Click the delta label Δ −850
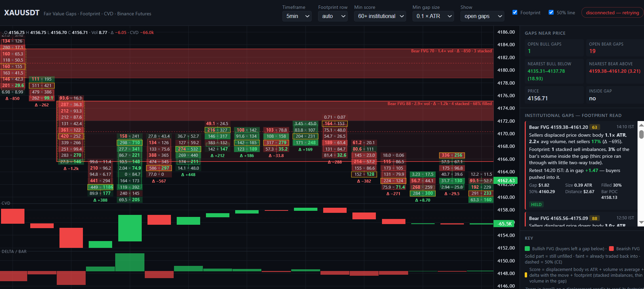Viewport: 644px width, 289px height. point(12,98)
